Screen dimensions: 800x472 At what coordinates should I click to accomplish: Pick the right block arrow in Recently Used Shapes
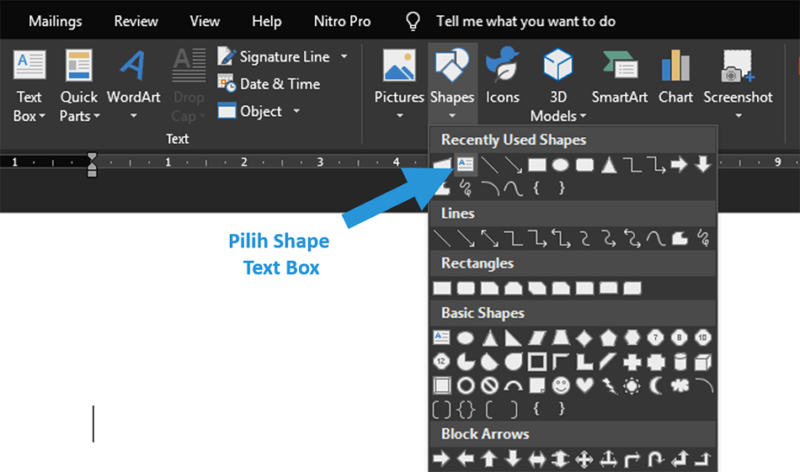[679, 165]
